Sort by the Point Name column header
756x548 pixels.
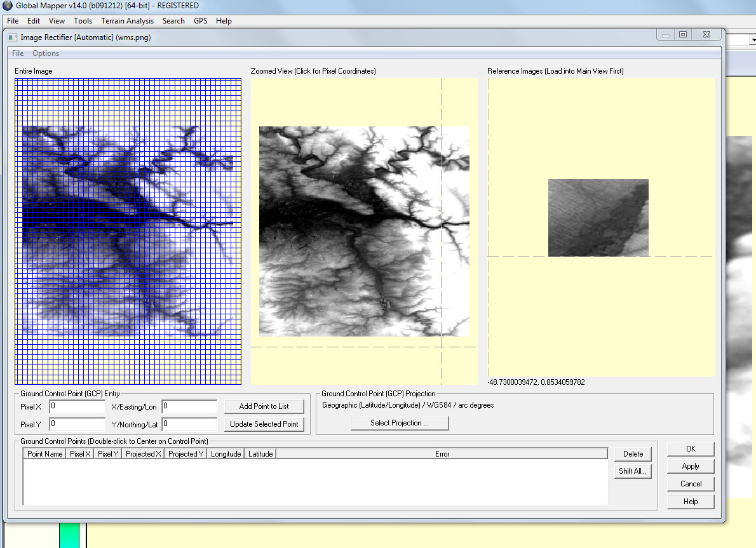point(45,454)
